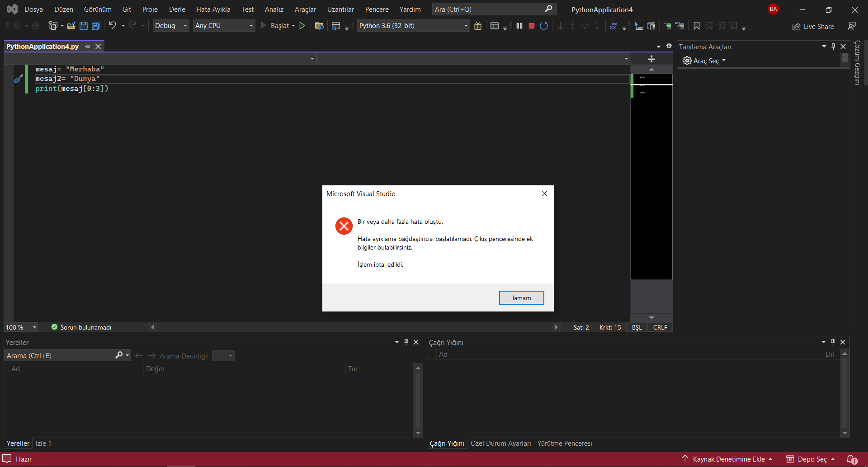This screenshot has width=868, height=467.
Task: Switch to the Özel Durum Ayarları tab
Action: coord(500,443)
